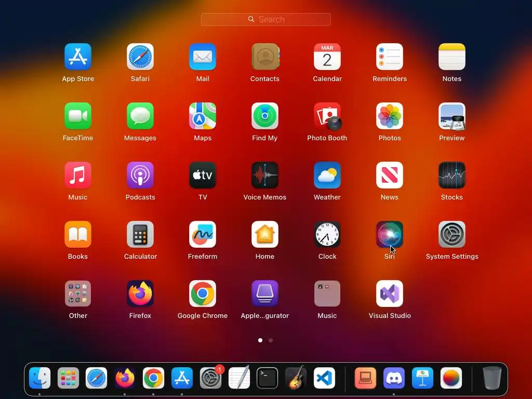Image resolution: width=532 pixels, height=399 pixels.
Task: Open the Find My app
Action: click(265, 116)
